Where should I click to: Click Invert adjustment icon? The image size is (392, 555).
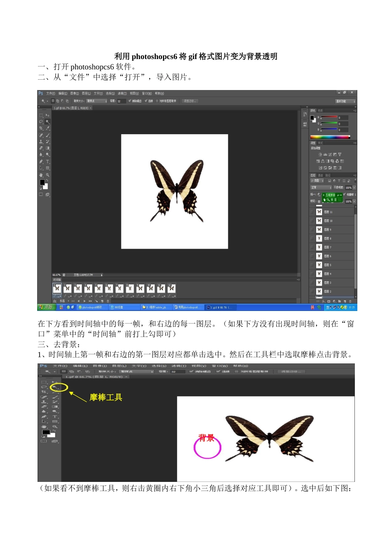(321, 168)
